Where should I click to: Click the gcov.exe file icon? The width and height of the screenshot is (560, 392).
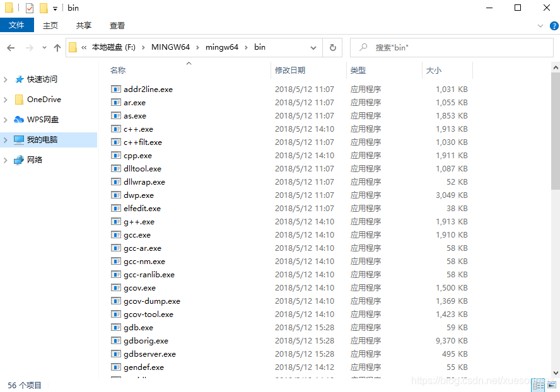[115, 288]
